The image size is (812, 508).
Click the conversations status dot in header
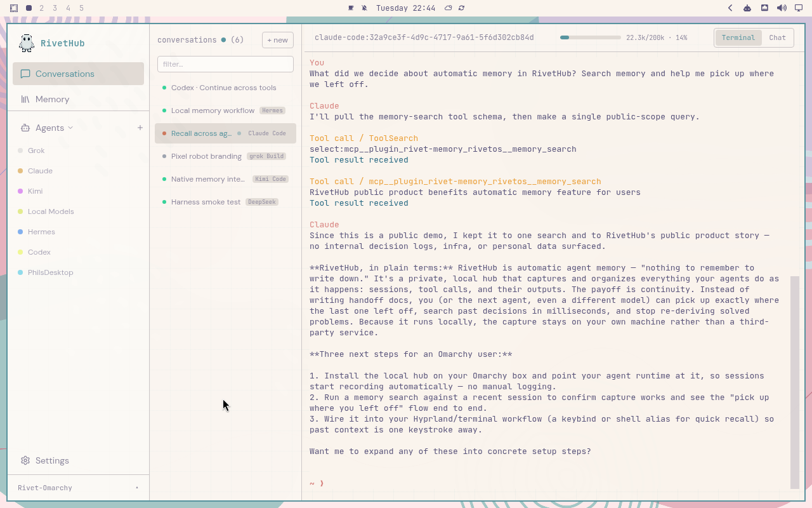[x=223, y=40]
